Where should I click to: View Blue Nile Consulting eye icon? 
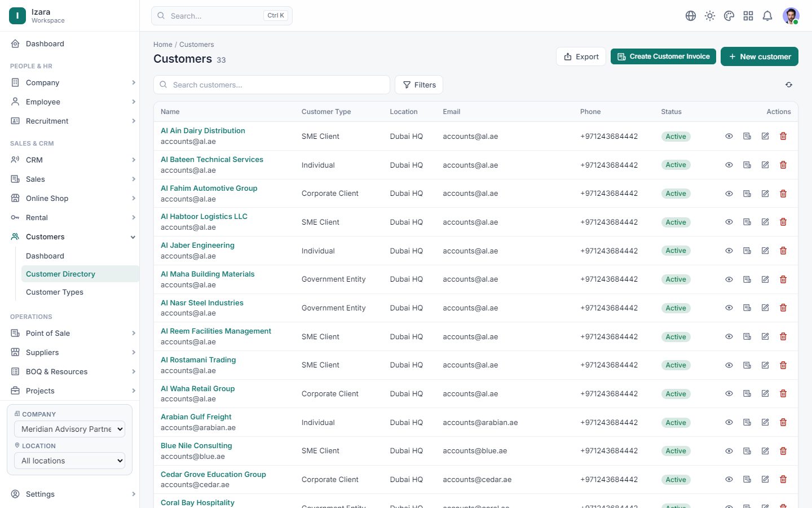coord(729,451)
